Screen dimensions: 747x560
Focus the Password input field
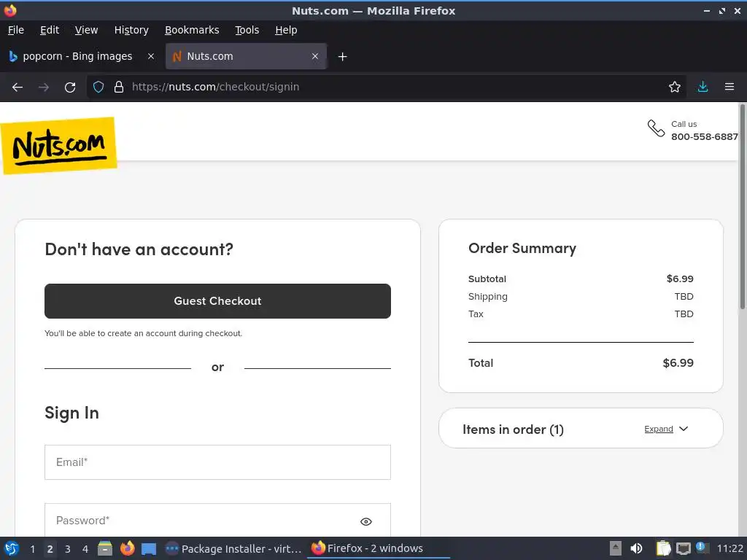point(217,521)
